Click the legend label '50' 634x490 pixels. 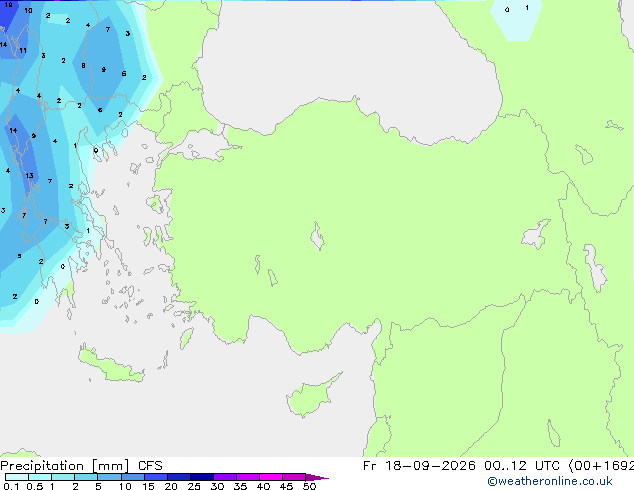click(x=309, y=486)
